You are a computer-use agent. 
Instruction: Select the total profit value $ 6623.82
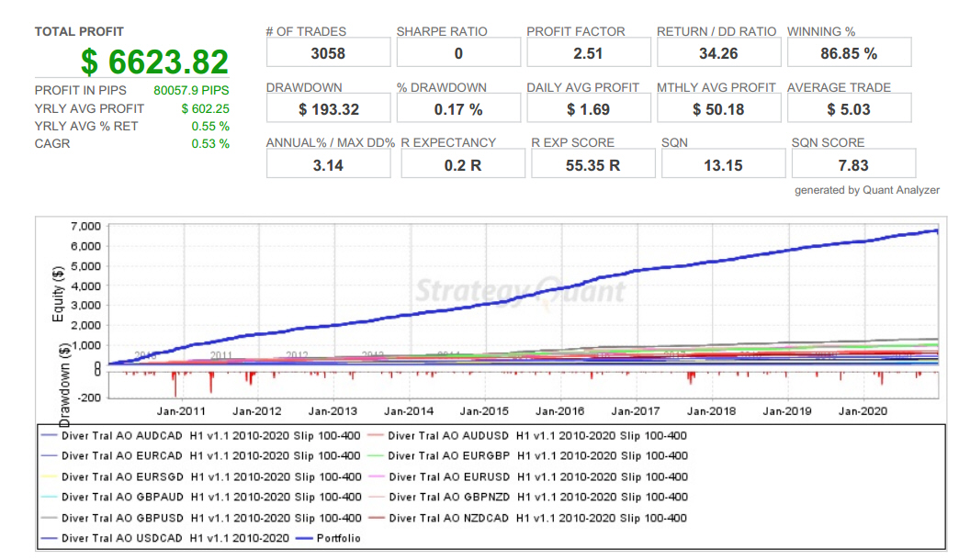(x=154, y=62)
